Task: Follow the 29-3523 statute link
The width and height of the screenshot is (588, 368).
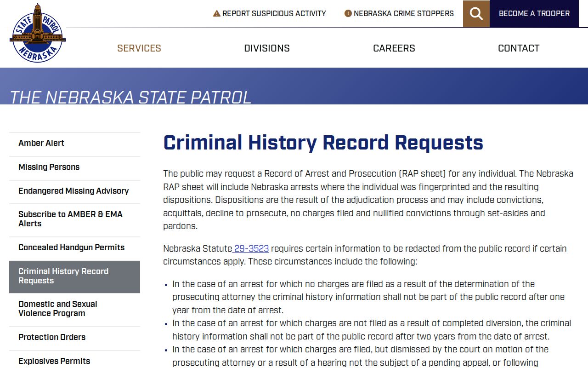Action: [x=251, y=249]
